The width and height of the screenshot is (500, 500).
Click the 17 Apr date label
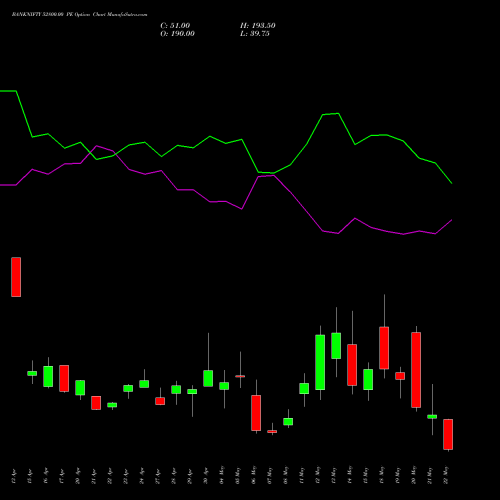point(62,476)
